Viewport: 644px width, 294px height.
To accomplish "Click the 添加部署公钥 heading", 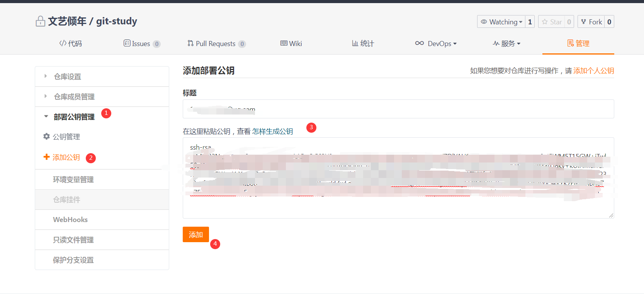I will coord(209,71).
